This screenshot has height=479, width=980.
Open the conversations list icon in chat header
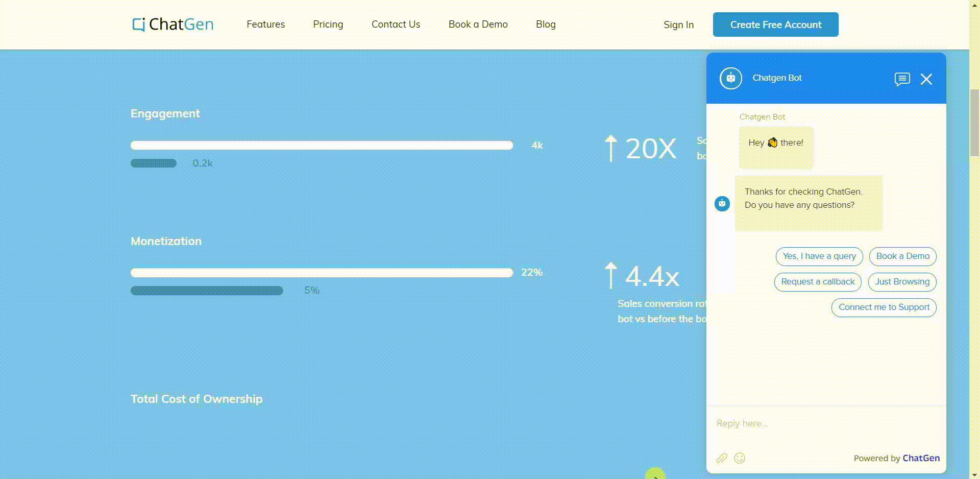[902, 79]
